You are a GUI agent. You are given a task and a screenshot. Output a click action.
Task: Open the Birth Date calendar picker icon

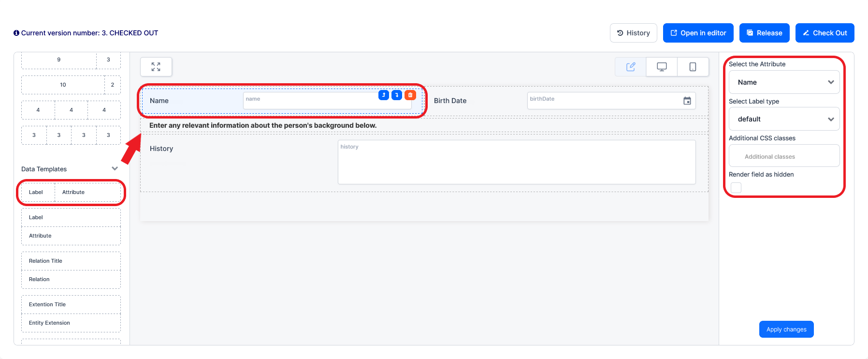point(687,101)
